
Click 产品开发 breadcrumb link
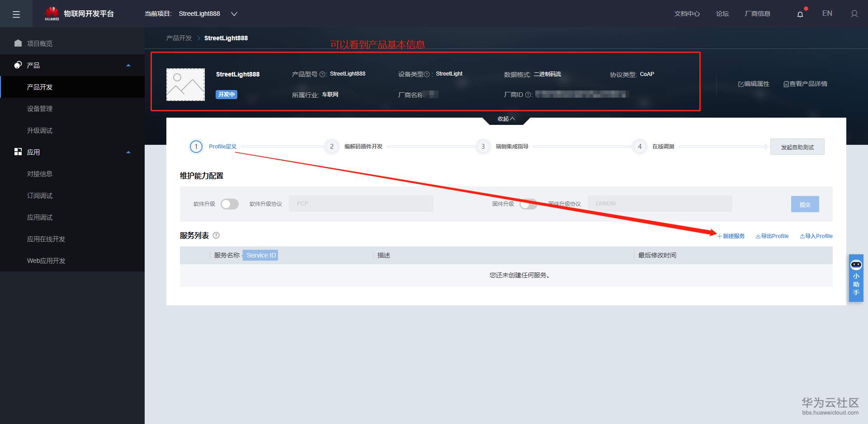click(179, 38)
